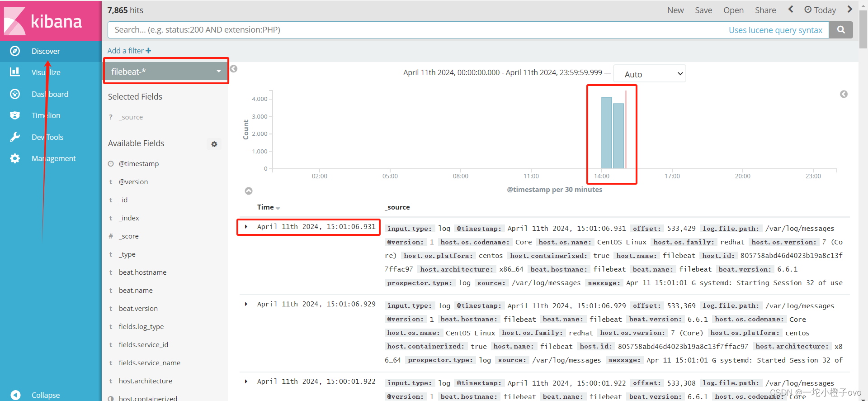
Task: Click New in the top menu
Action: click(x=675, y=10)
